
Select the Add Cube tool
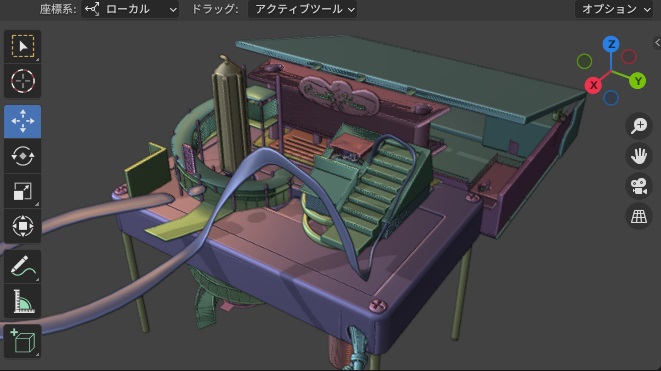click(23, 341)
